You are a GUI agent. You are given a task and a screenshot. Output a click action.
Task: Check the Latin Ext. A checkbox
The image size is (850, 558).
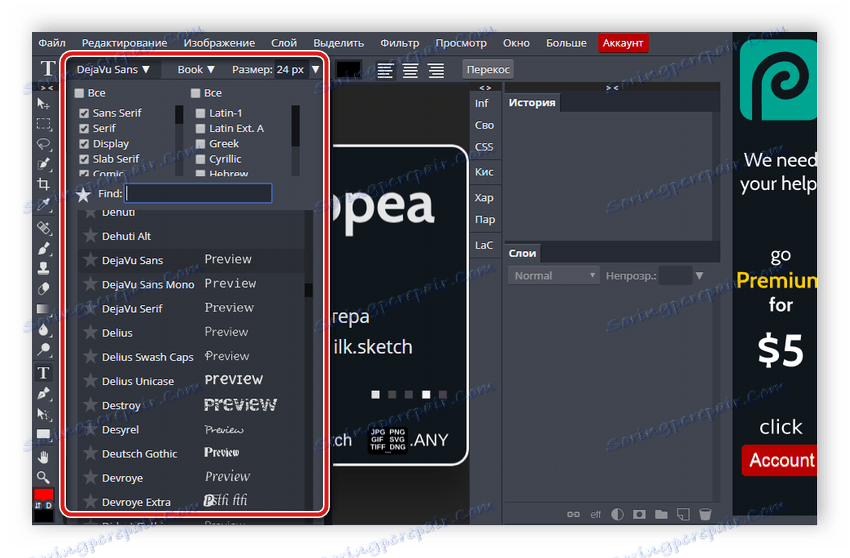click(201, 129)
